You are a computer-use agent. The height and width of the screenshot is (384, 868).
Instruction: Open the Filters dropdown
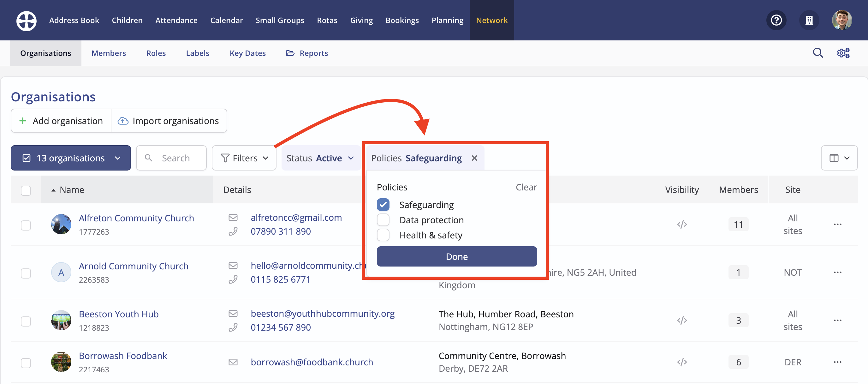point(244,158)
